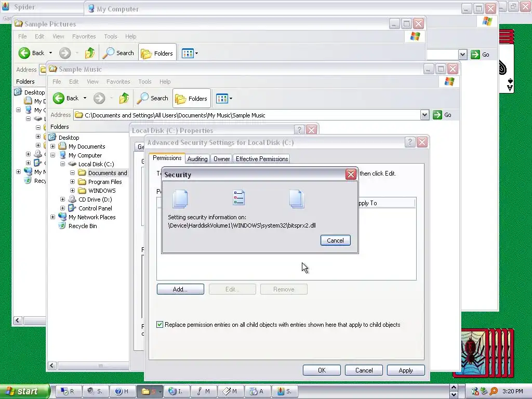
Task: Expand My Documents in Sample Music tree
Action: coord(53,147)
